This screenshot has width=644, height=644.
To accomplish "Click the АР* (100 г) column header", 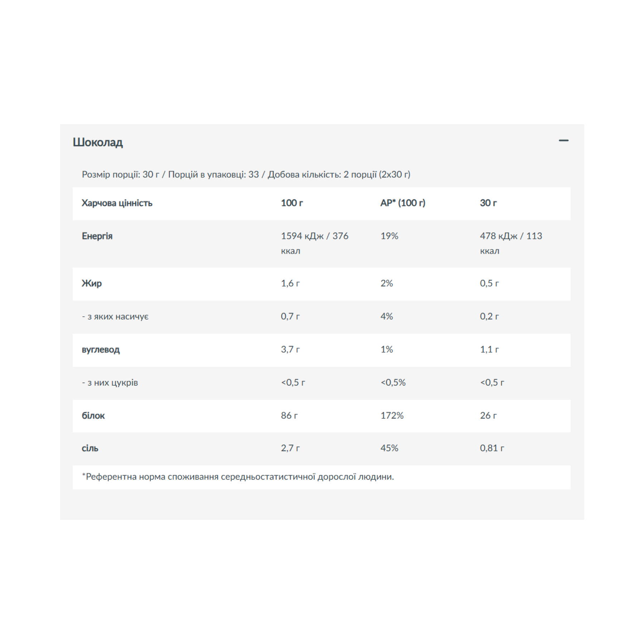I will tap(402, 203).
